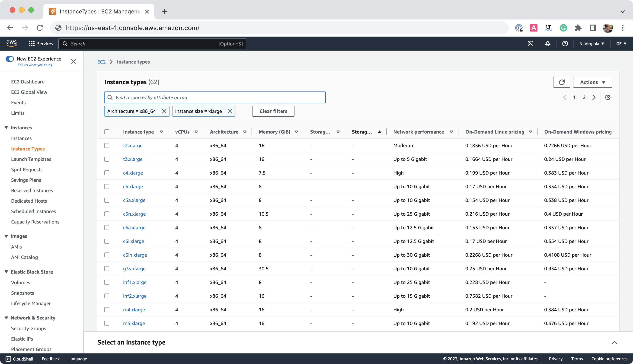This screenshot has width=633, height=364.
Task: Toggle the New EC2 Experience switch
Action: pyautogui.click(x=9, y=59)
